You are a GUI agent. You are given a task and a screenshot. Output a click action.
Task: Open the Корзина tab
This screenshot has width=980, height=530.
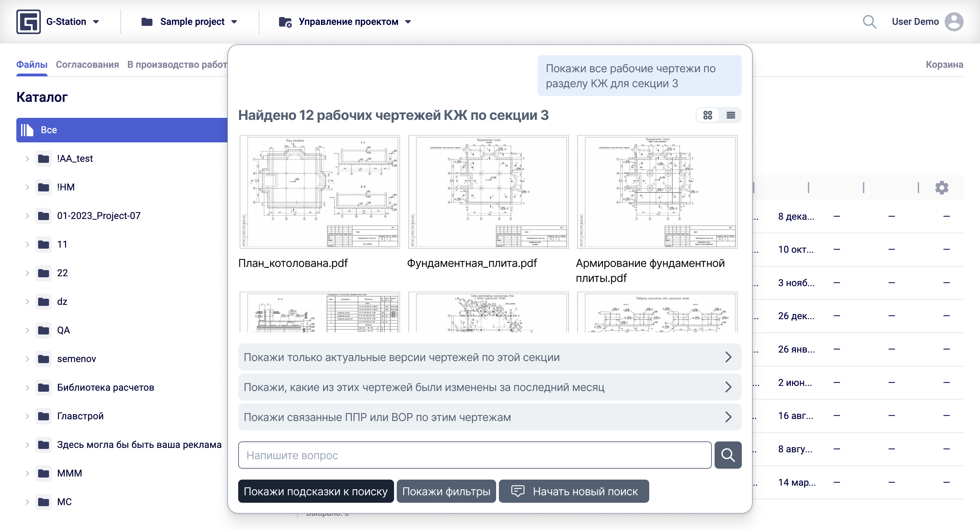pyautogui.click(x=944, y=65)
